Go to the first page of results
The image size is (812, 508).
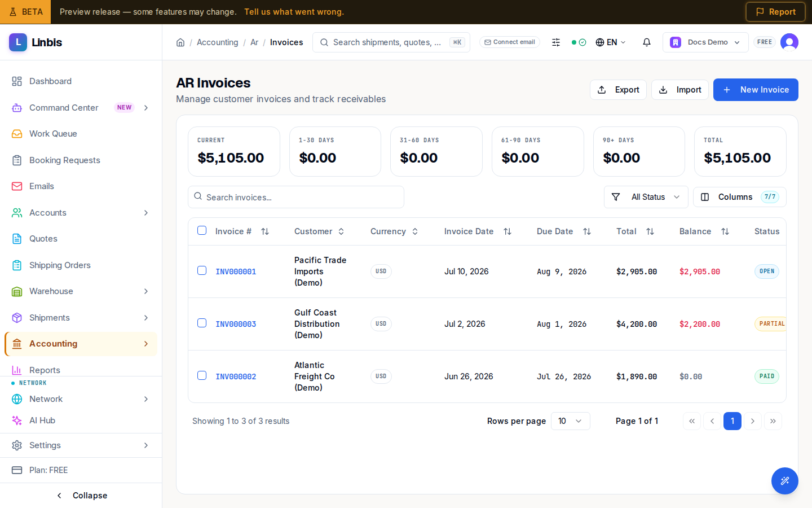[x=692, y=421]
